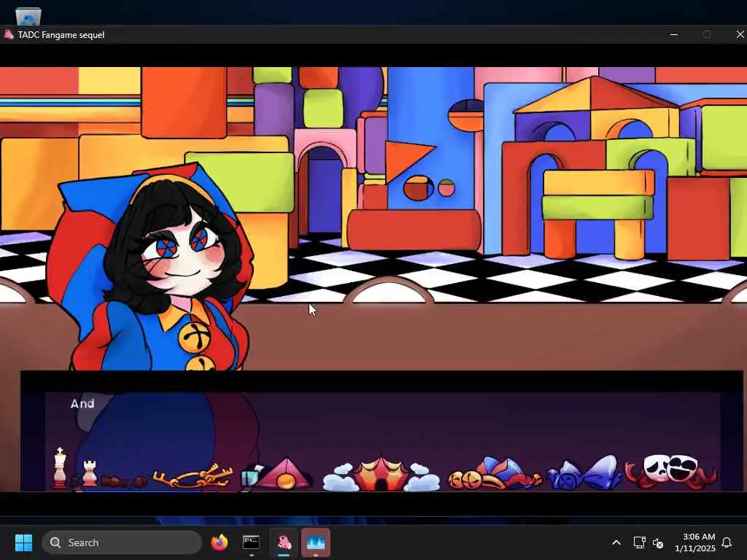Click the small chess rook icon

(x=90, y=472)
